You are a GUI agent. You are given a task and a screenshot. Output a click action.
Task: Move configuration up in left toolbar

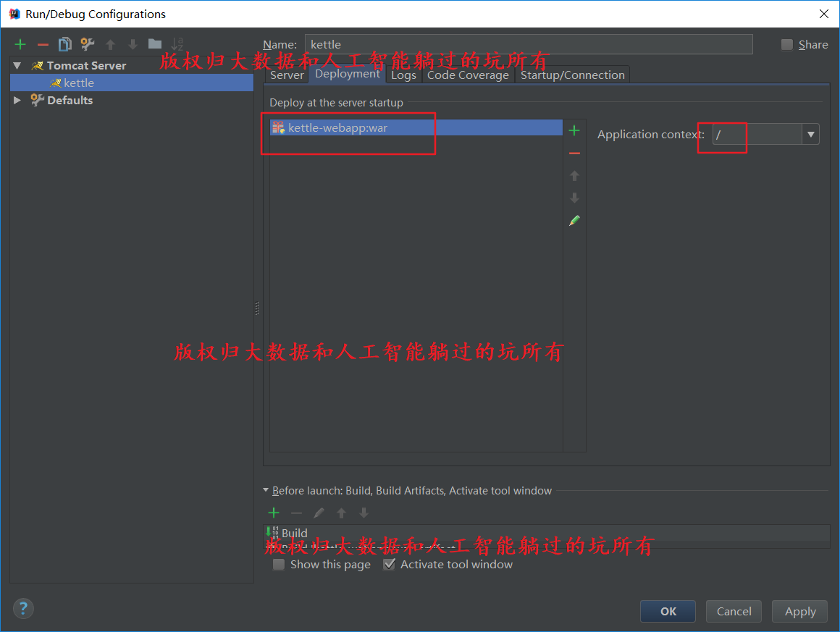(x=110, y=44)
